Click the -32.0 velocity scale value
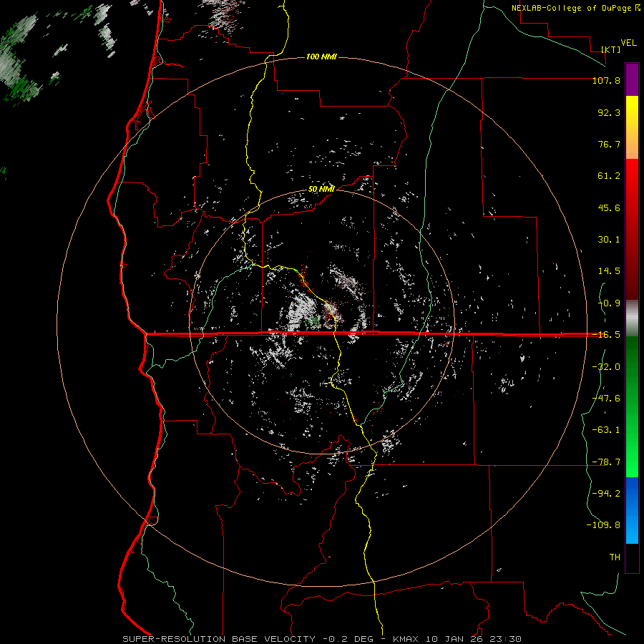 606,367
